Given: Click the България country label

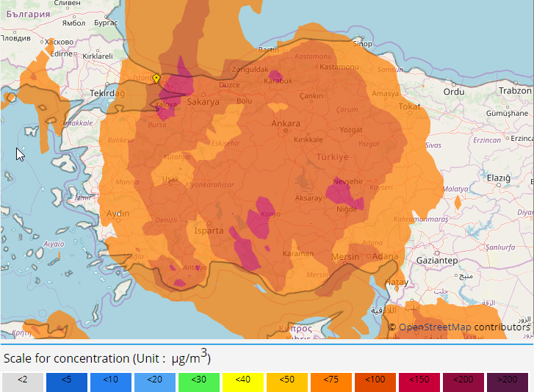Looking at the screenshot, I should tap(28, 14).
